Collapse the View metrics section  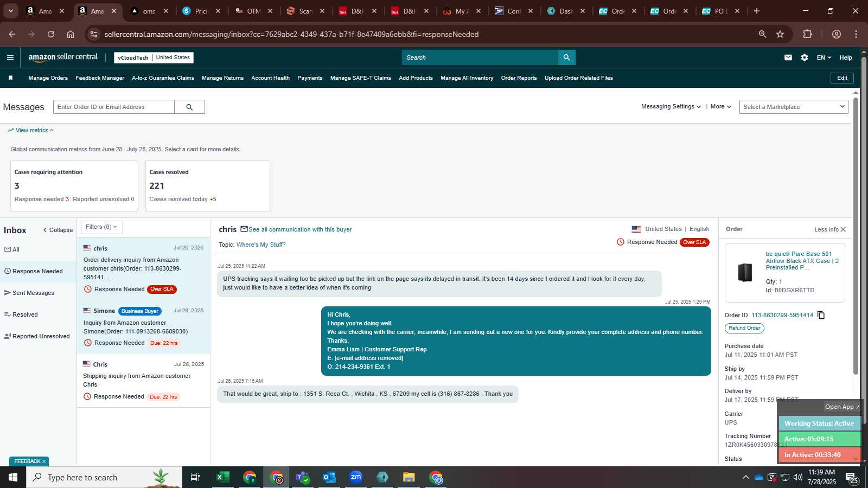(30, 130)
